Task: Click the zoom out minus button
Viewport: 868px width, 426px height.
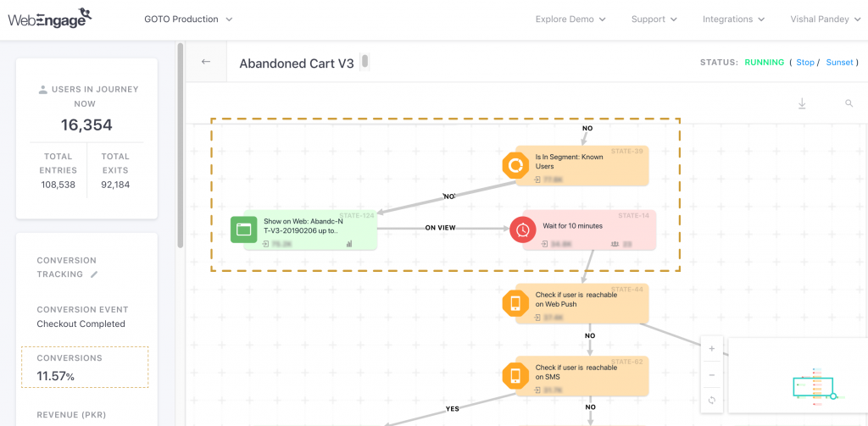Action: pos(711,374)
